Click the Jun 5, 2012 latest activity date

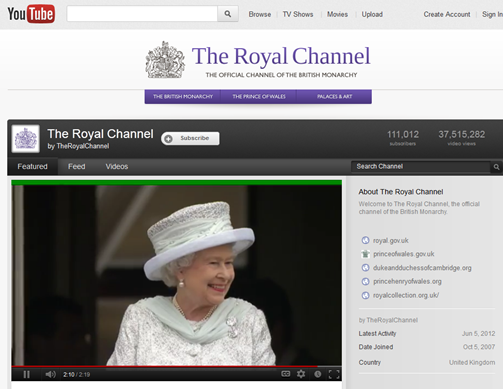(x=478, y=333)
